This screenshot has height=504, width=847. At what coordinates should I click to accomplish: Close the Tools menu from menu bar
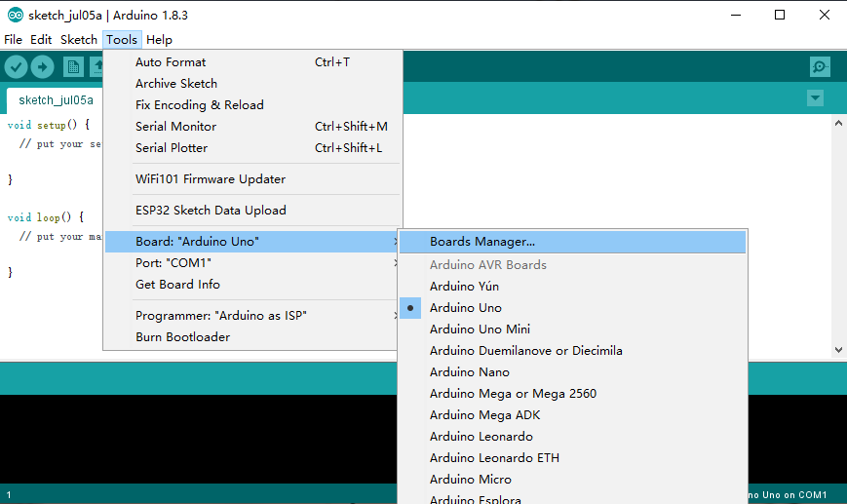[x=122, y=39]
